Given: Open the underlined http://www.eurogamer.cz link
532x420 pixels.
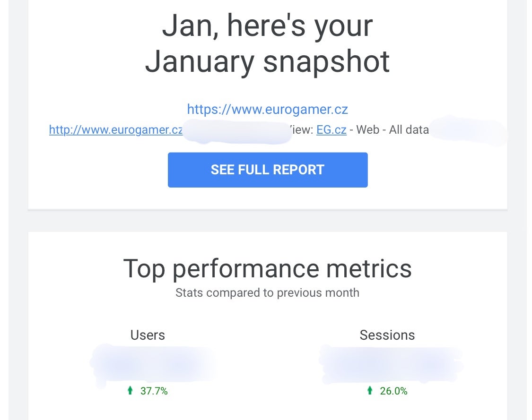Looking at the screenshot, I should pyautogui.click(x=116, y=130).
